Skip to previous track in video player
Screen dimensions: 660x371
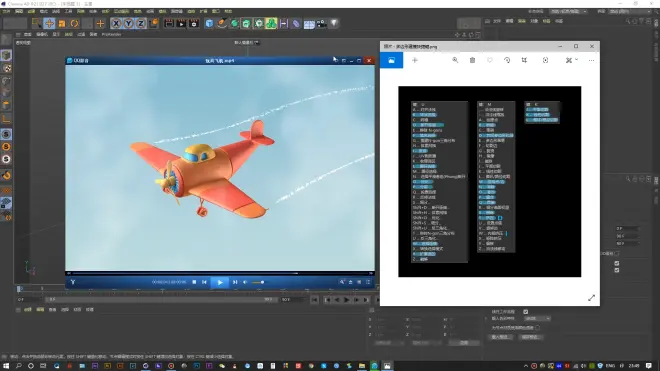[x=205, y=282]
